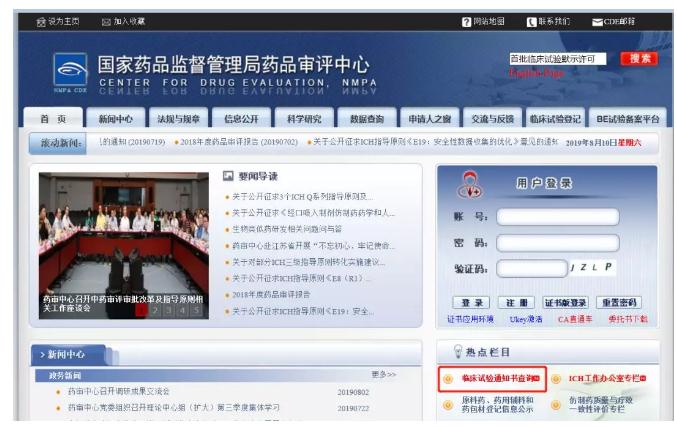
Task: Open headline 2018年度药品审评报告 in 要闻导读
Action: point(271,294)
